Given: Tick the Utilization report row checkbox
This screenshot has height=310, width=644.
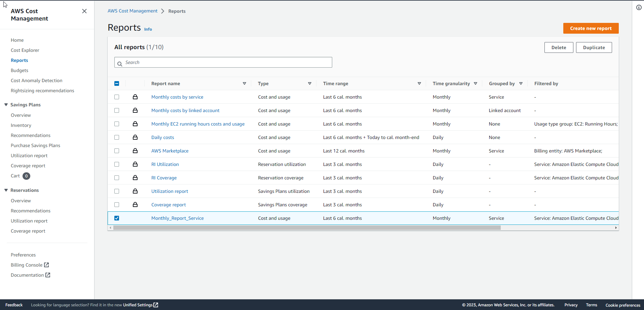Looking at the screenshot, I should [x=117, y=191].
